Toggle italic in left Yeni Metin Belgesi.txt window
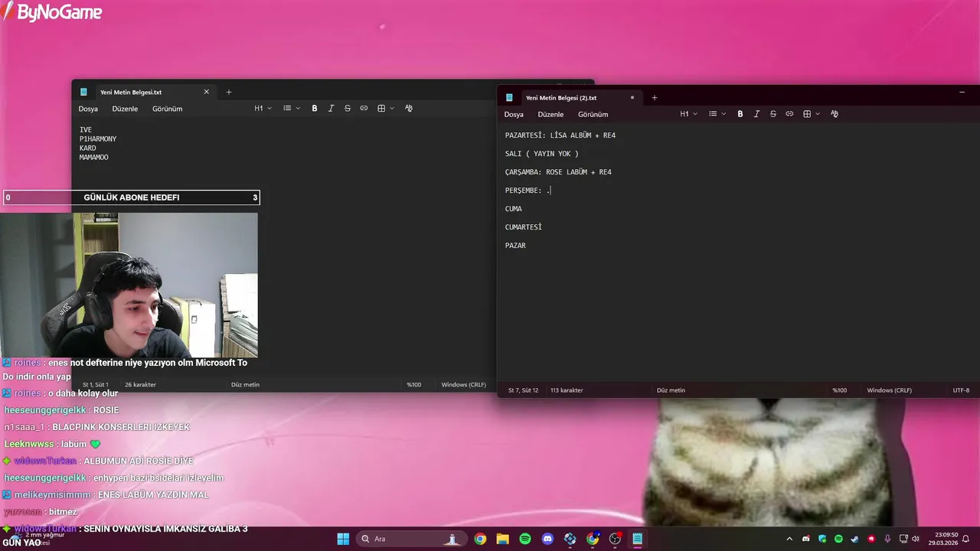The height and width of the screenshot is (551, 980). click(x=331, y=109)
